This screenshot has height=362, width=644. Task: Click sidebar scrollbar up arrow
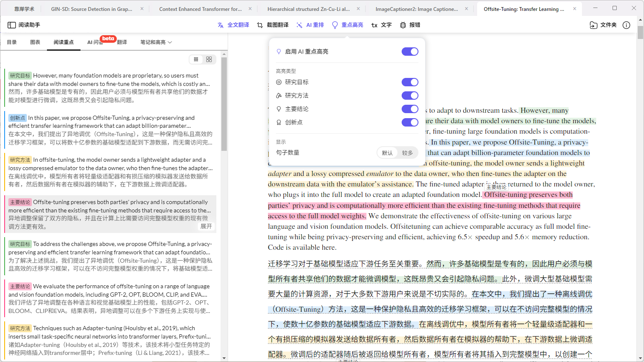click(224, 54)
